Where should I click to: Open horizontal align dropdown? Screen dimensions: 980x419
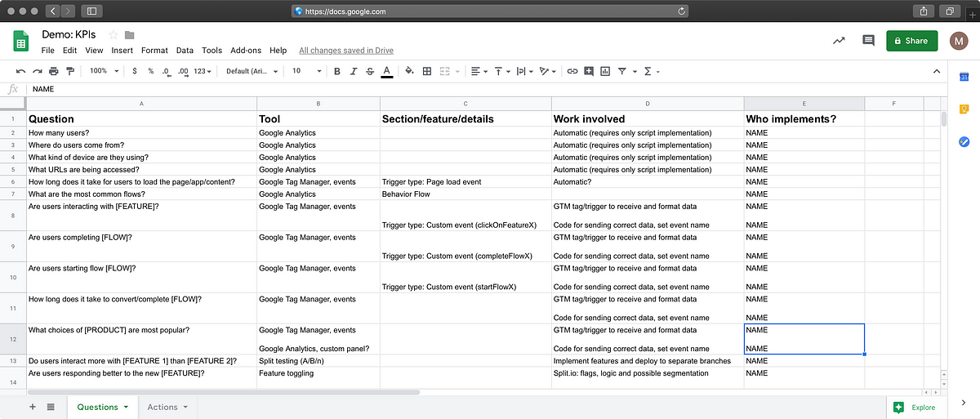point(480,71)
